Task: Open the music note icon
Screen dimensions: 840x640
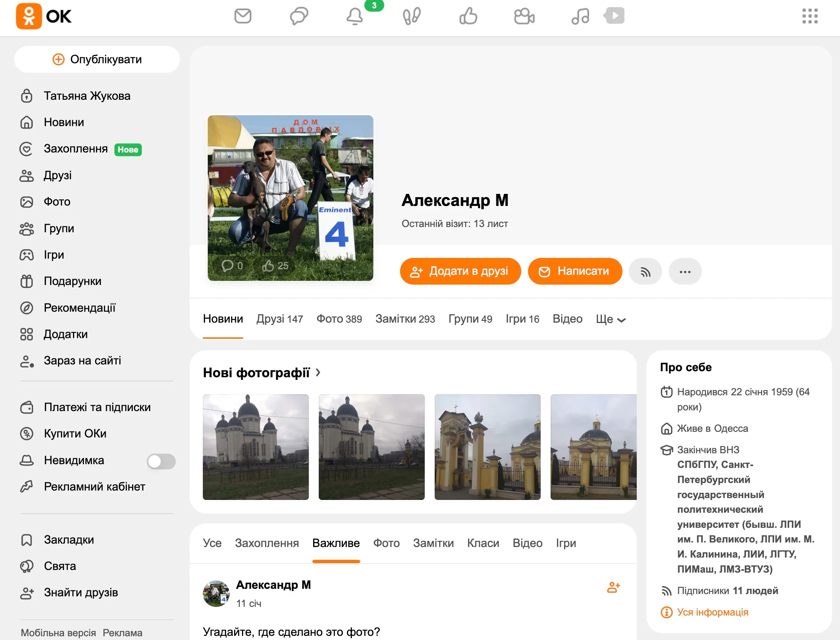Action: [x=580, y=16]
